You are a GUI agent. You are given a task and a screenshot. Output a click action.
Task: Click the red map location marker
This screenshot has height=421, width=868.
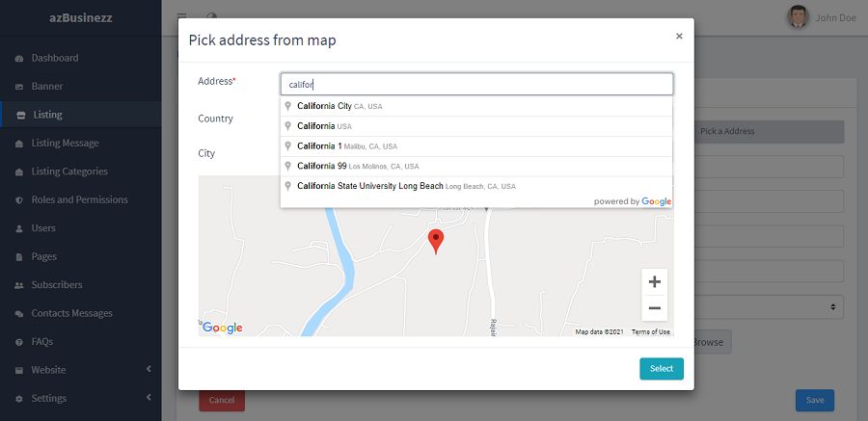(x=436, y=240)
